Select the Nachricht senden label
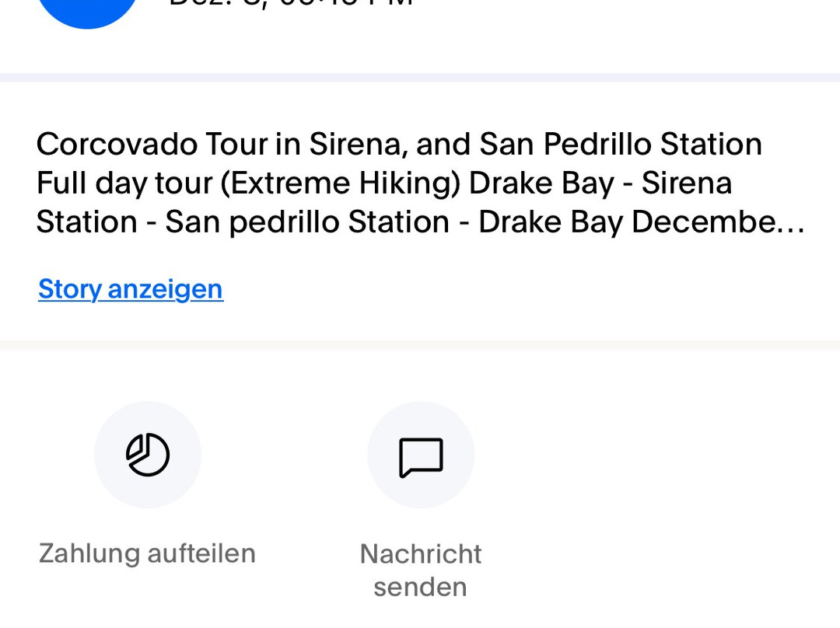 point(421,570)
